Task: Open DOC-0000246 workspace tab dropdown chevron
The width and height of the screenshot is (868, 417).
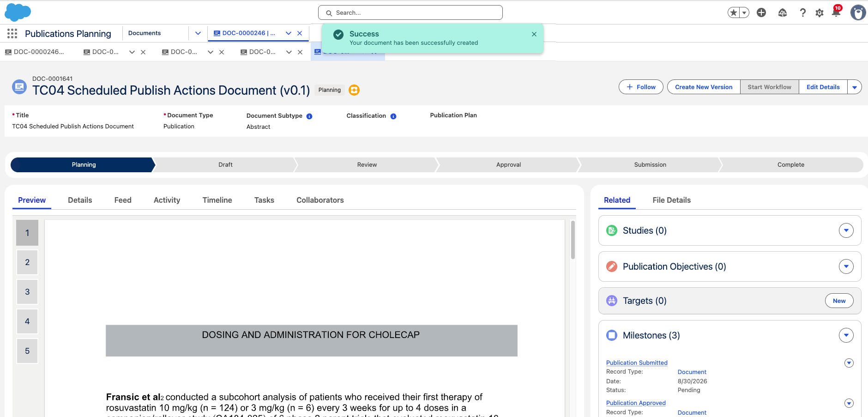Action: point(289,33)
